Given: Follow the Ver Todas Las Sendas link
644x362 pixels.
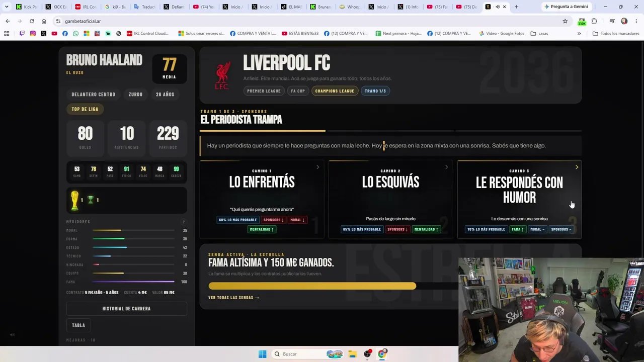Looking at the screenshot, I should coord(234,298).
